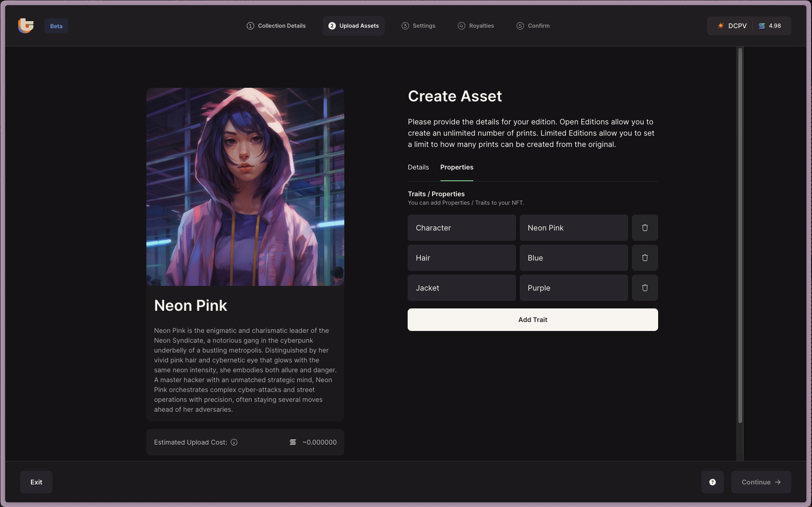Image resolution: width=812 pixels, height=507 pixels.
Task: Click the app logo in top-left corner
Action: coord(26,26)
